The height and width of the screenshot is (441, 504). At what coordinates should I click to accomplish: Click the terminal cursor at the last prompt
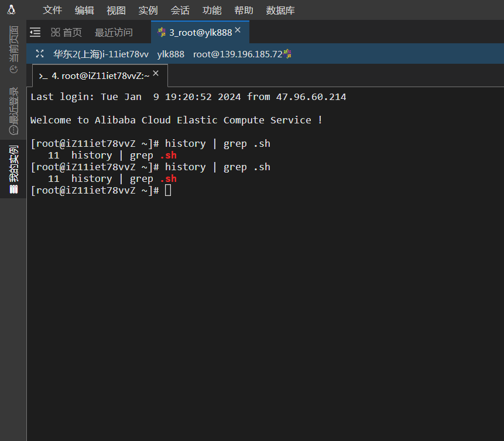click(168, 190)
